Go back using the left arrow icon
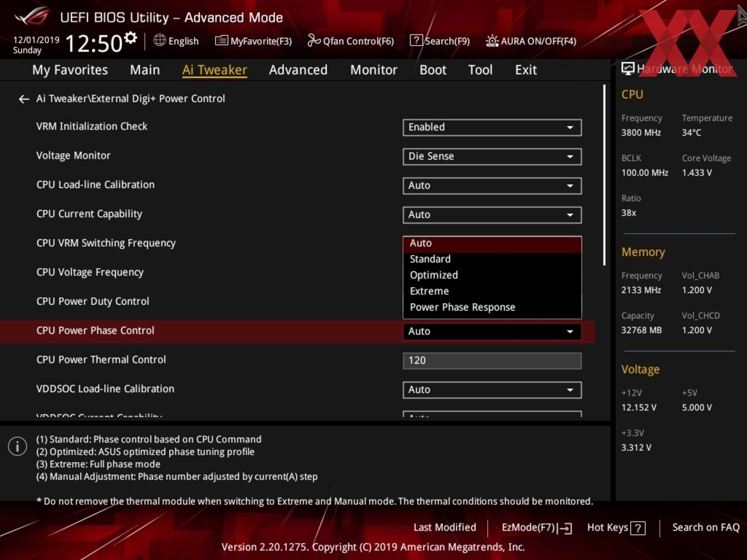Image resolution: width=747 pixels, height=560 pixels. (x=24, y=99)
